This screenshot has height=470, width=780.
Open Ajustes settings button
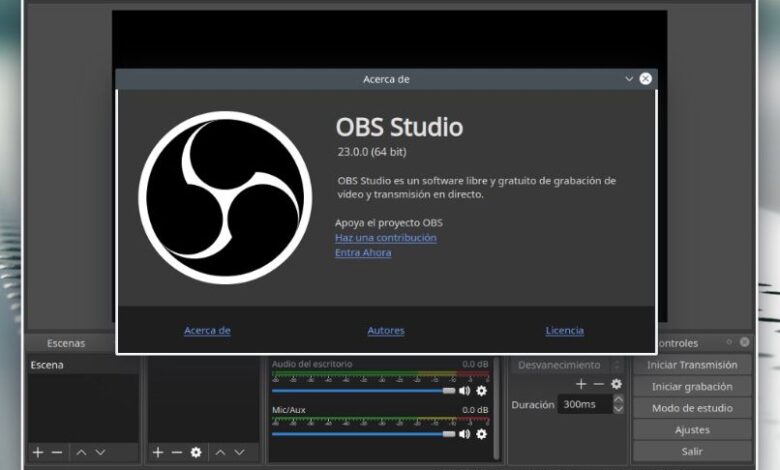point(692,430)
